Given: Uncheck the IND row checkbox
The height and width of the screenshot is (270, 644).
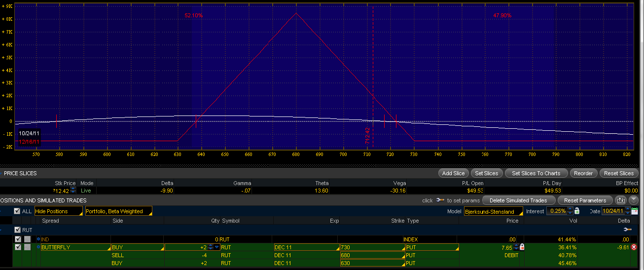Looking at the screenshot, I should [18, 239].
